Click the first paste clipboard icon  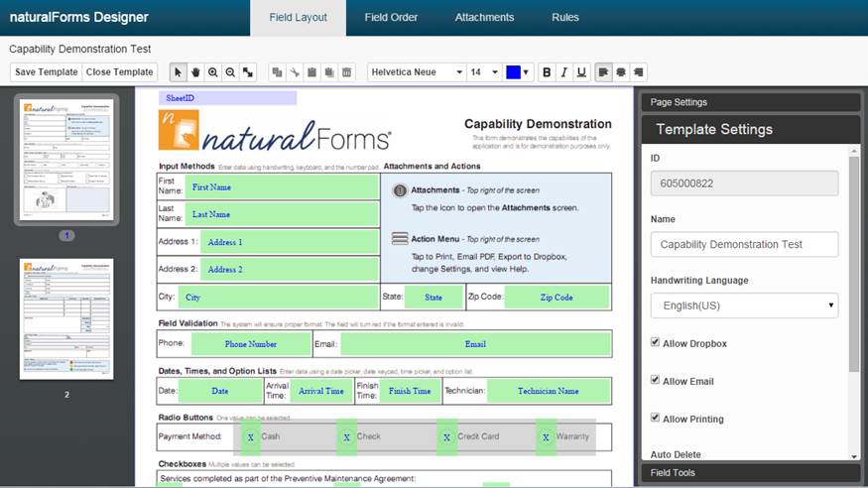pos(311,72)
